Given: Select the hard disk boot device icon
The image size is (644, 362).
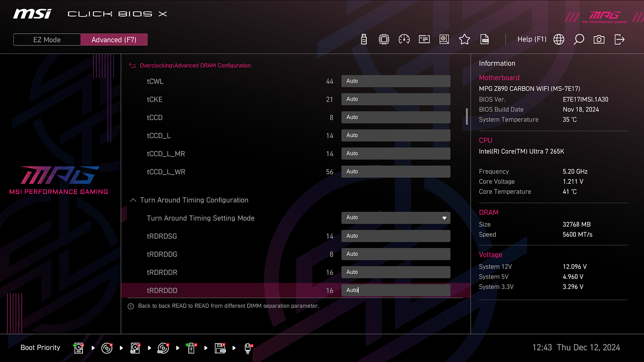Looking at the screenshot, I should [79, 348].
